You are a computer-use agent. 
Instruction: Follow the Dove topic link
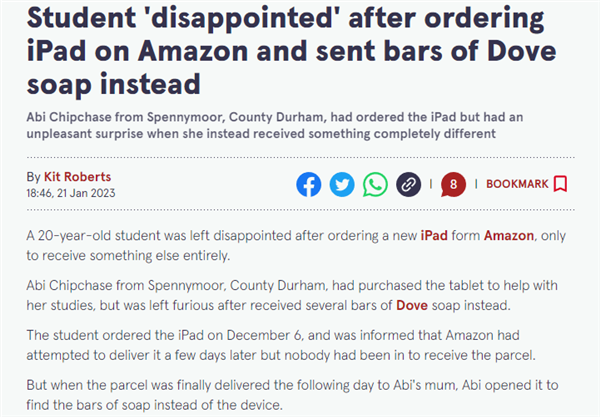pos(412,305)
